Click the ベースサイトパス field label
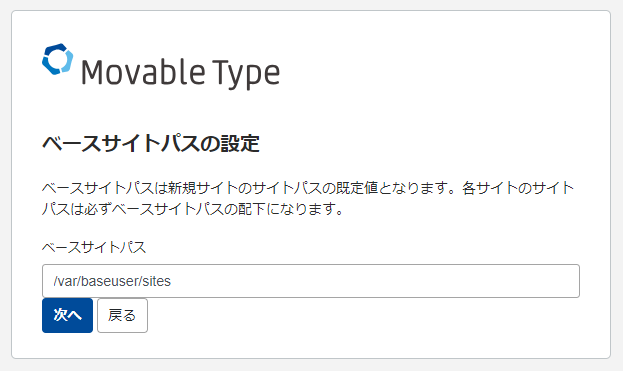This screenshot has width=623, height=371. click(94, 247)
